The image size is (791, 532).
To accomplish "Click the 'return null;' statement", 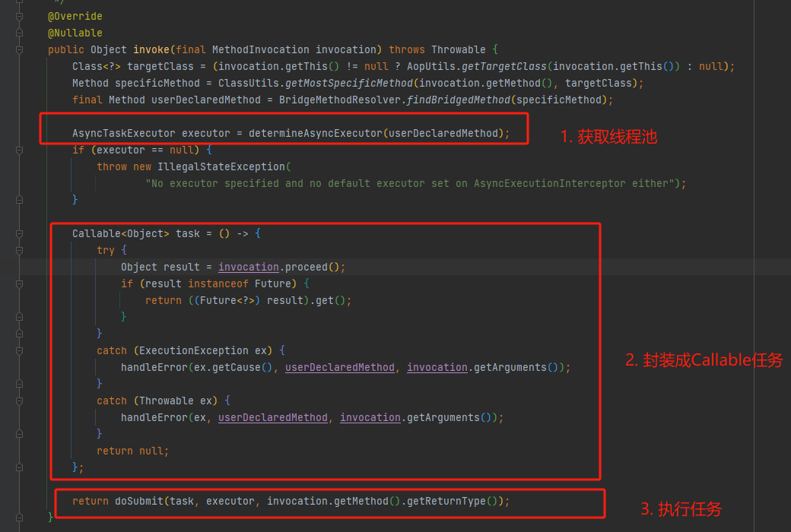I will click(132, 451).
